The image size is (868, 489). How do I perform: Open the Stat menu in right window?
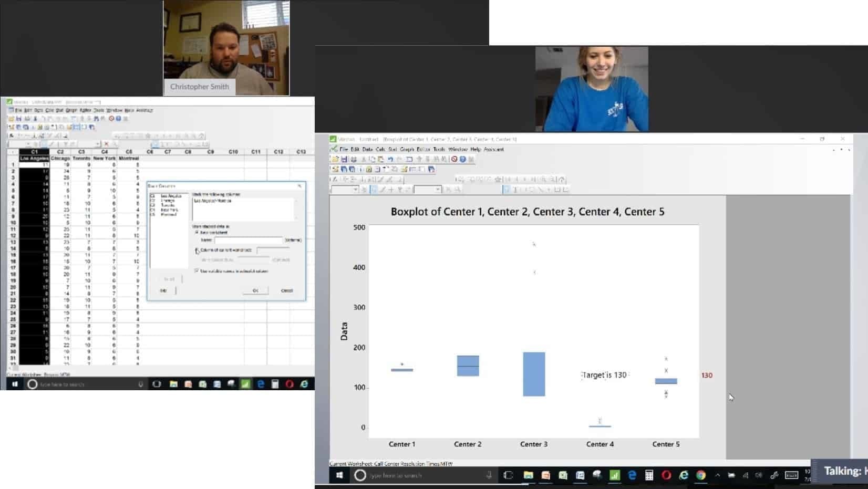(x=392, y=149)
